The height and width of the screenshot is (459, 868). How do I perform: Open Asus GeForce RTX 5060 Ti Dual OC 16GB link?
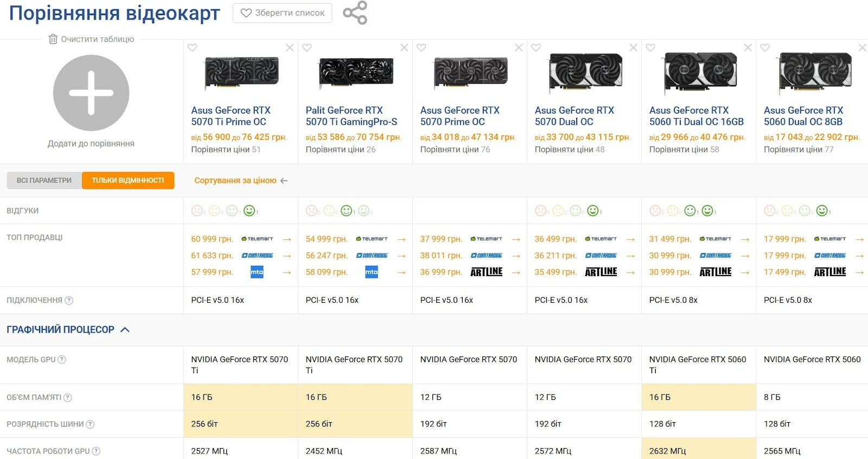696,116
